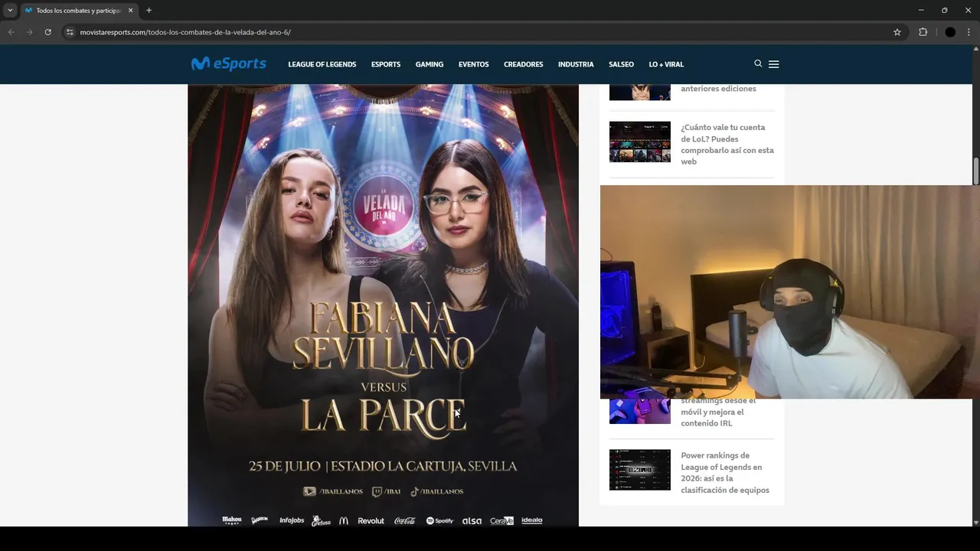
Task: Go back with the browser back arrow
Action: [x=11, y=32]
